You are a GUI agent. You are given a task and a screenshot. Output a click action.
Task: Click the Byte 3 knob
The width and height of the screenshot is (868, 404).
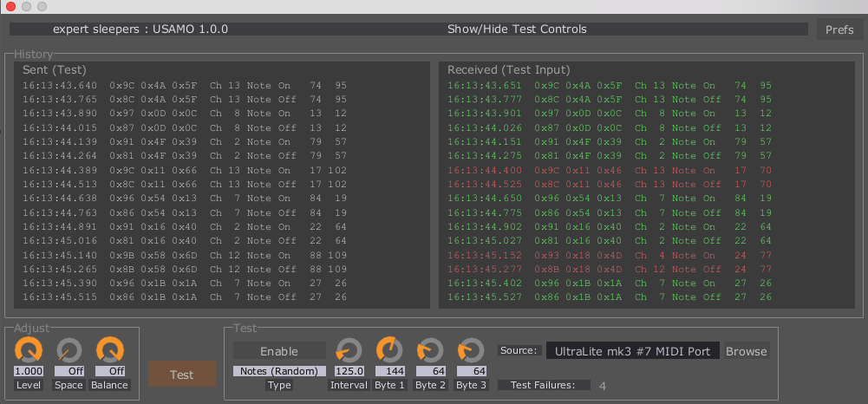point(470,350)
